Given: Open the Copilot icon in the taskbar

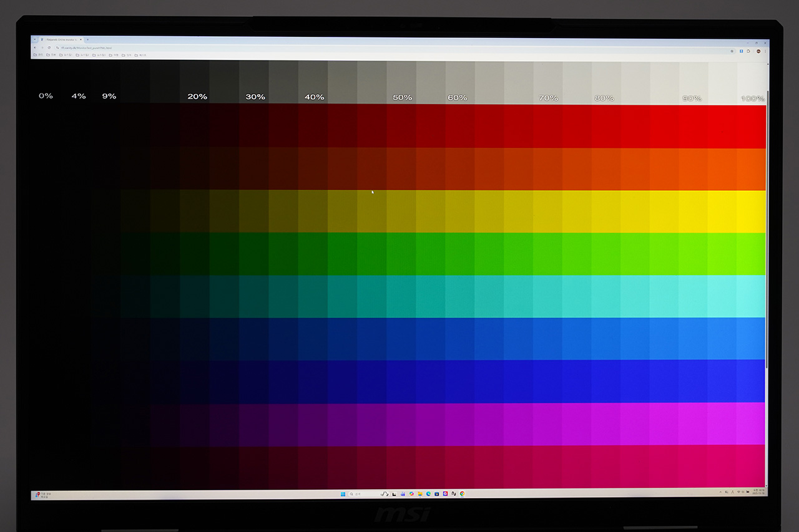Looking at the screenshot, I should click(x=411, y=494).
